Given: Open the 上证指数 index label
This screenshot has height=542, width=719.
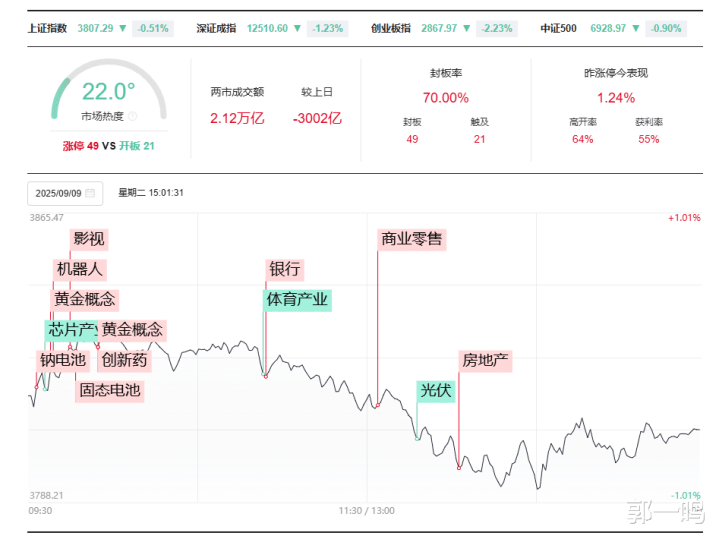Looking at the screenshot, I should click(47, 28).
